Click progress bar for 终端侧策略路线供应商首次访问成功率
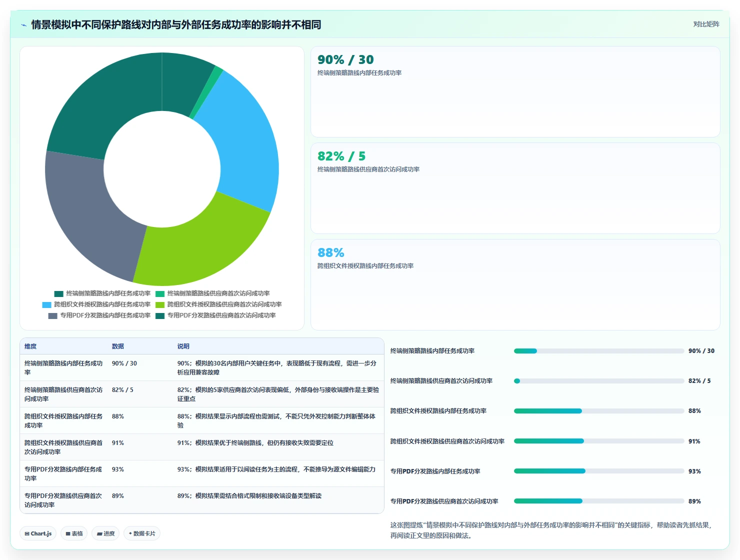This screenshot has width=740, height=560. click(599, 381)
